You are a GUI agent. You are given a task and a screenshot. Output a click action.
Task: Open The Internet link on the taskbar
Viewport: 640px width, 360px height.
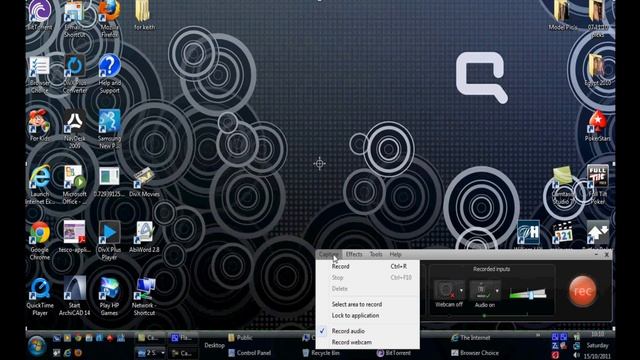tap(471, 338)
